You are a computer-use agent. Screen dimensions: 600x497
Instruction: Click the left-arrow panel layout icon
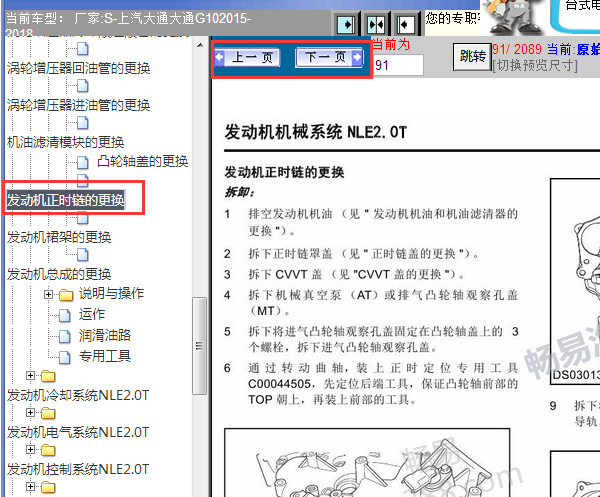[x=404, y=25]
